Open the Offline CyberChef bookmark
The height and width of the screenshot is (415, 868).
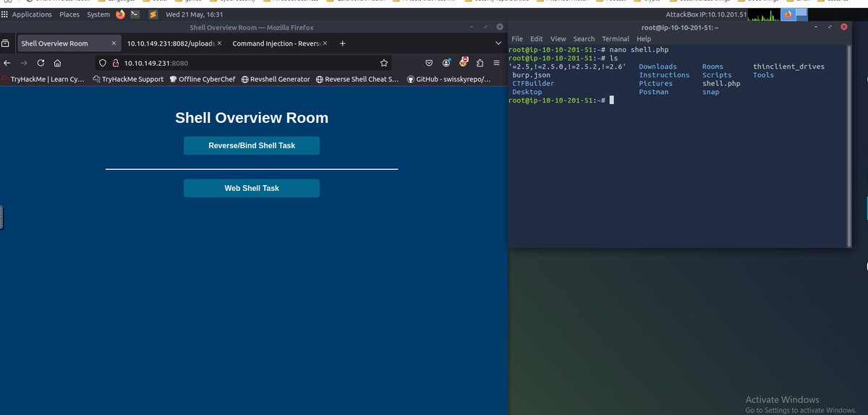pyautogui.click(x=203, y=80)
